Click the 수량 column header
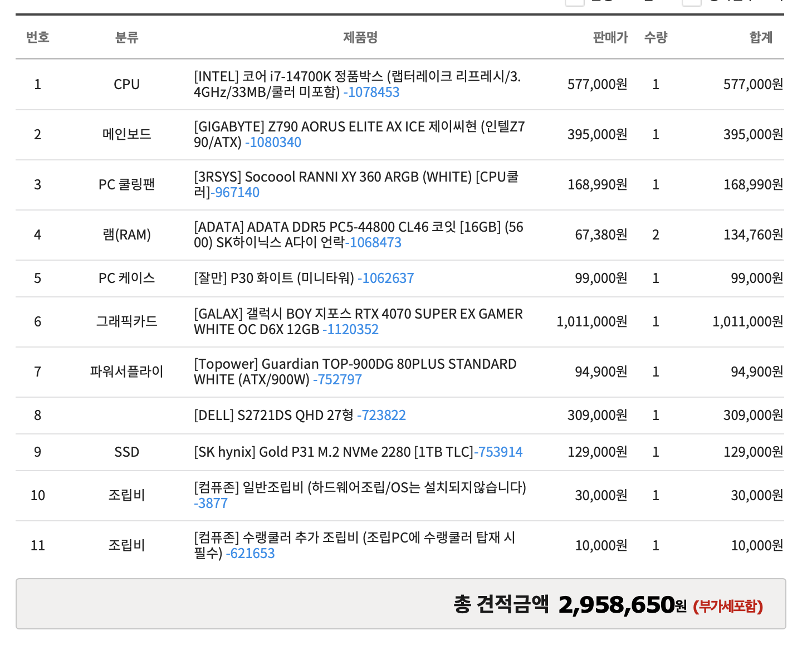This screenshot has width=812, height=645. coord(656,37)
